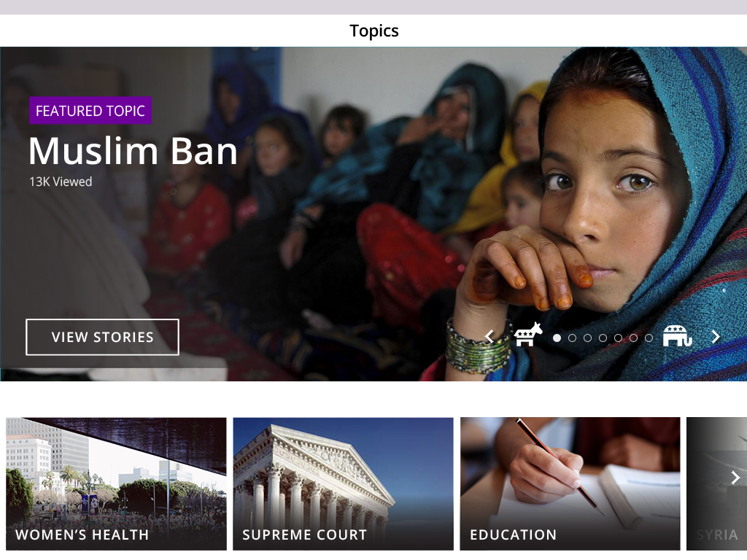The height and width of the screenshot is (560, 747).
Task: Select the first carousel dot
Action: click(557, 338)
